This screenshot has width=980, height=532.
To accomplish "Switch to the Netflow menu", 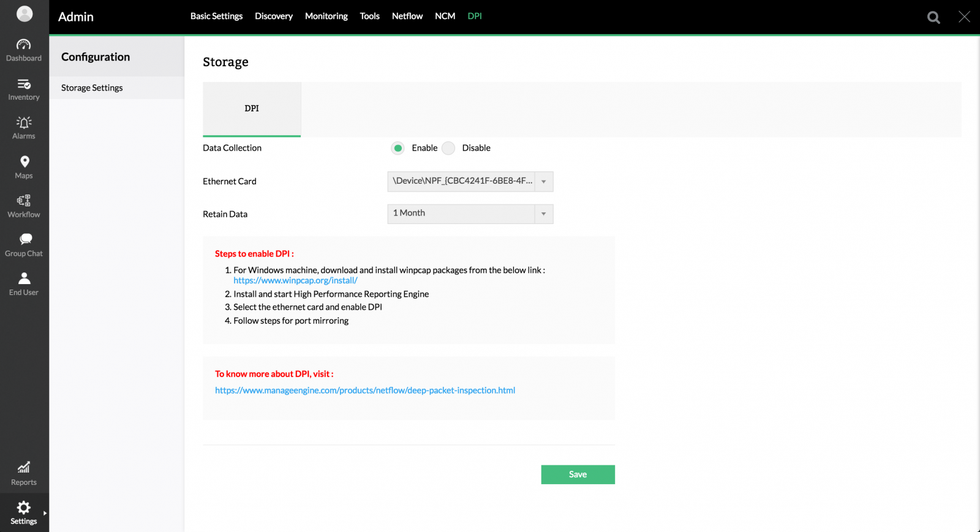I will tap(407, 17).
